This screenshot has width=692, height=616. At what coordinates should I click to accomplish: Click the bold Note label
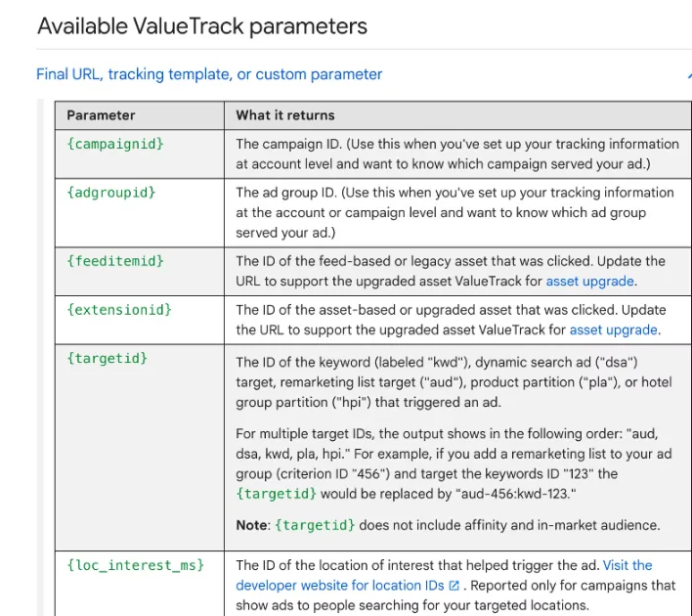(x=251, y=525)
